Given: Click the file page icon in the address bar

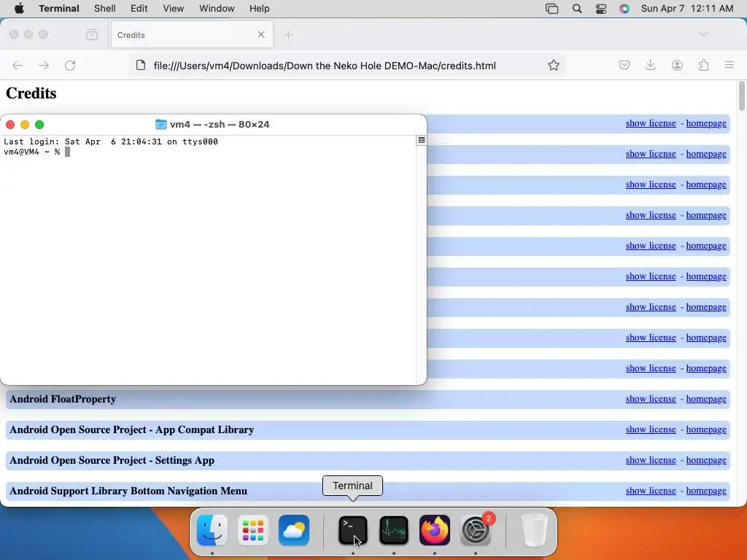Looking at the screenshot, I should point(141,65).
